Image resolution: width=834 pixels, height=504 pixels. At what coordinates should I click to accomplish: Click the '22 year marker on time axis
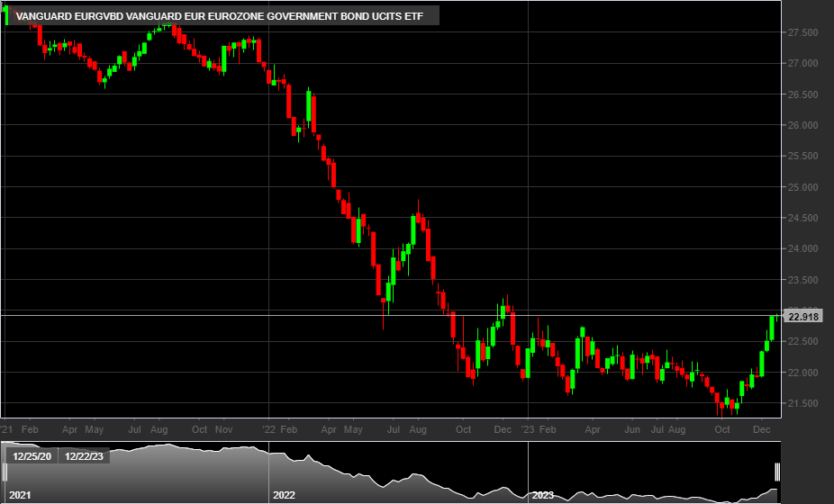click(x=269, y=429)
